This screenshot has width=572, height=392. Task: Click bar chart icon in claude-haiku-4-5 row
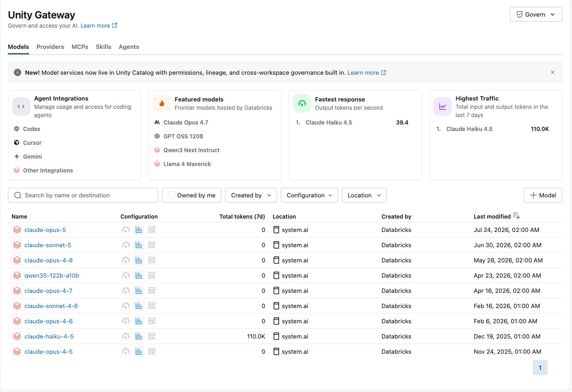tap(139, 336)
